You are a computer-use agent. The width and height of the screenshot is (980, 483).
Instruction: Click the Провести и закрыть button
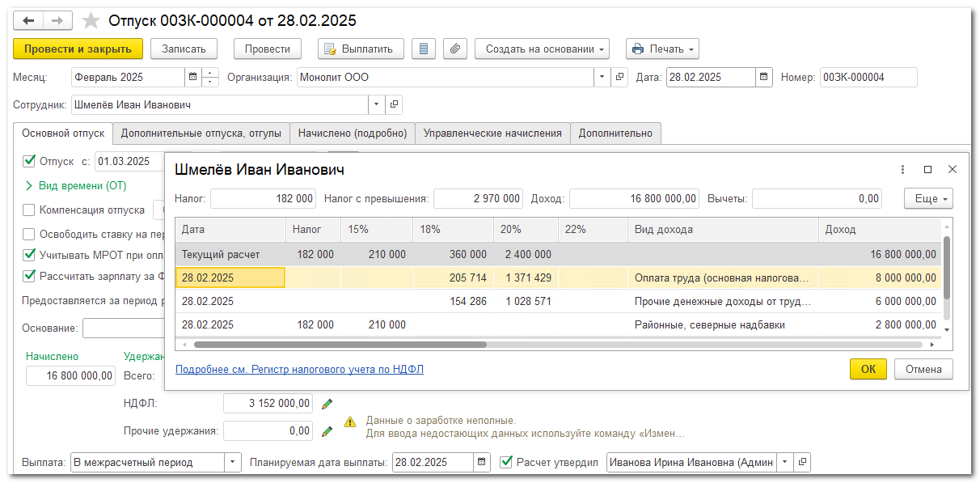click(78, 49)
